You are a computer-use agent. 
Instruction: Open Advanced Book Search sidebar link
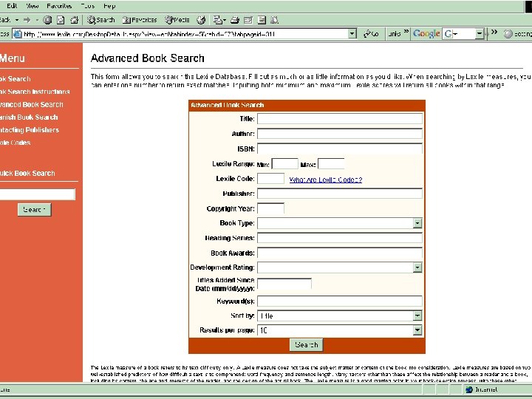32,104
